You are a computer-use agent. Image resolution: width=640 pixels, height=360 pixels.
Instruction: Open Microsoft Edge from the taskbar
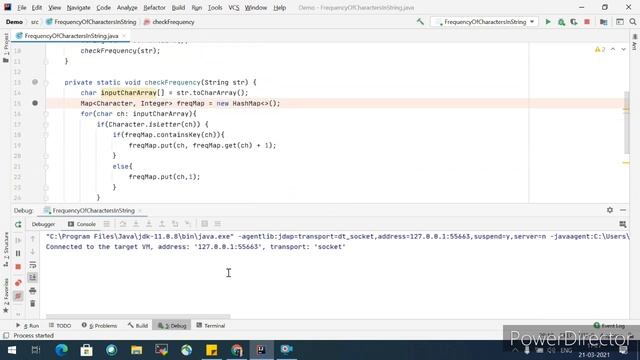click(x=61, y=350)
